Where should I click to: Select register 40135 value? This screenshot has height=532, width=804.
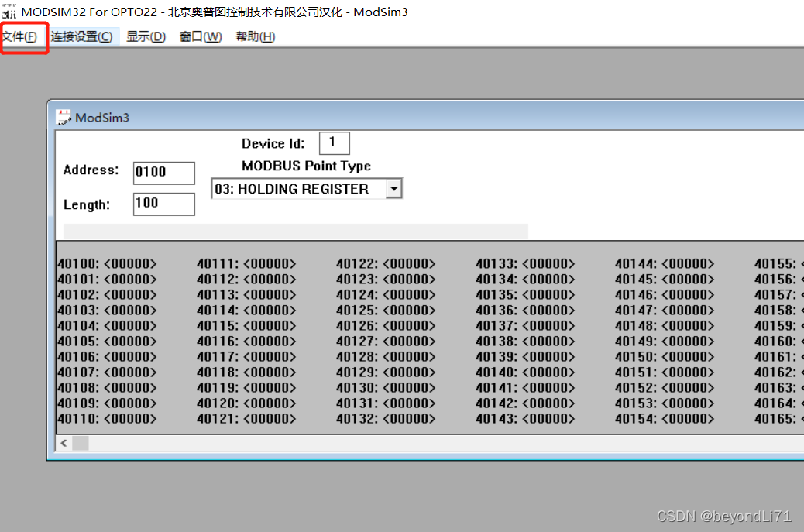[548, 295]
